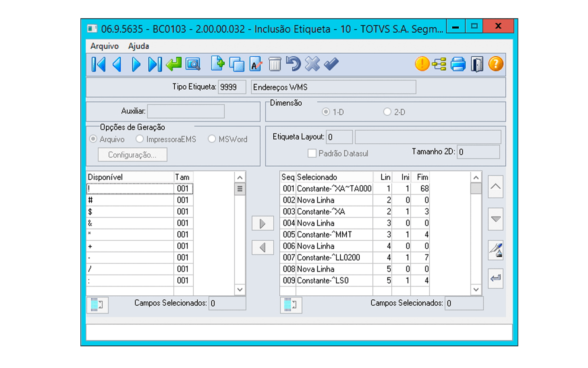Screen dimensions: 588x368
Task: Choose the MSWord generation option
Action: pyautogui.click(x=212, y=139)
